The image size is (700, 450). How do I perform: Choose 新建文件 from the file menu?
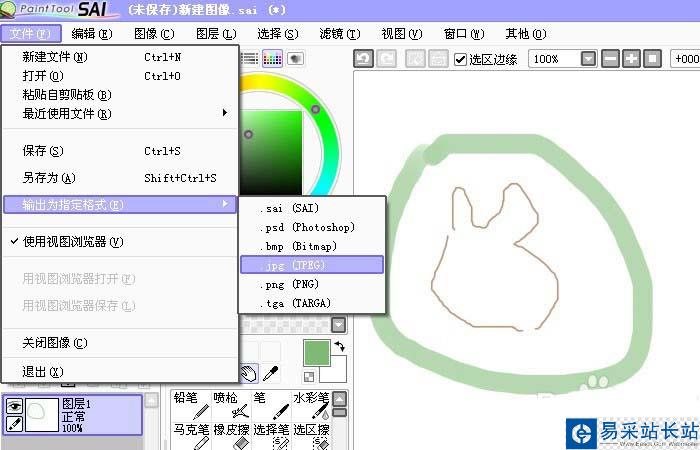click(120, 57)
